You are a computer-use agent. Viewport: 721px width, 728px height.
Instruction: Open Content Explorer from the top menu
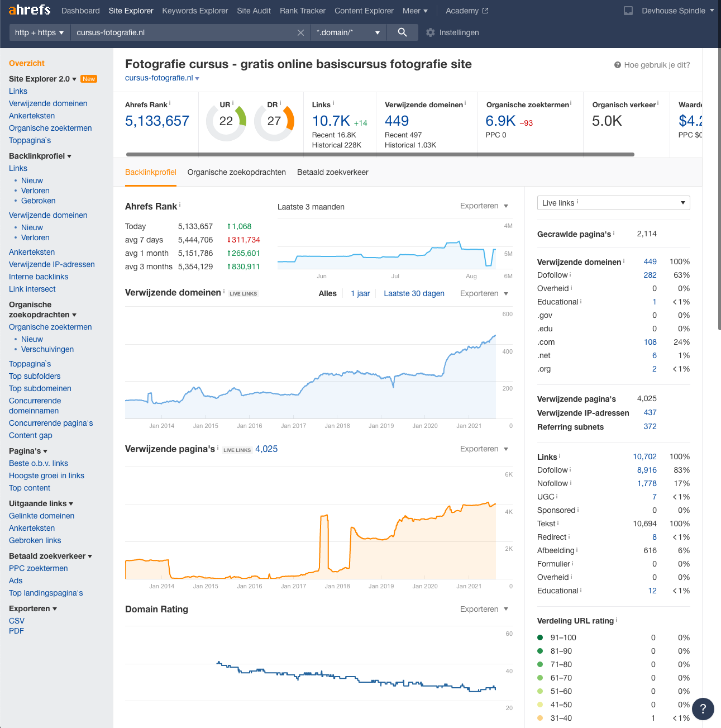(364, 11)
